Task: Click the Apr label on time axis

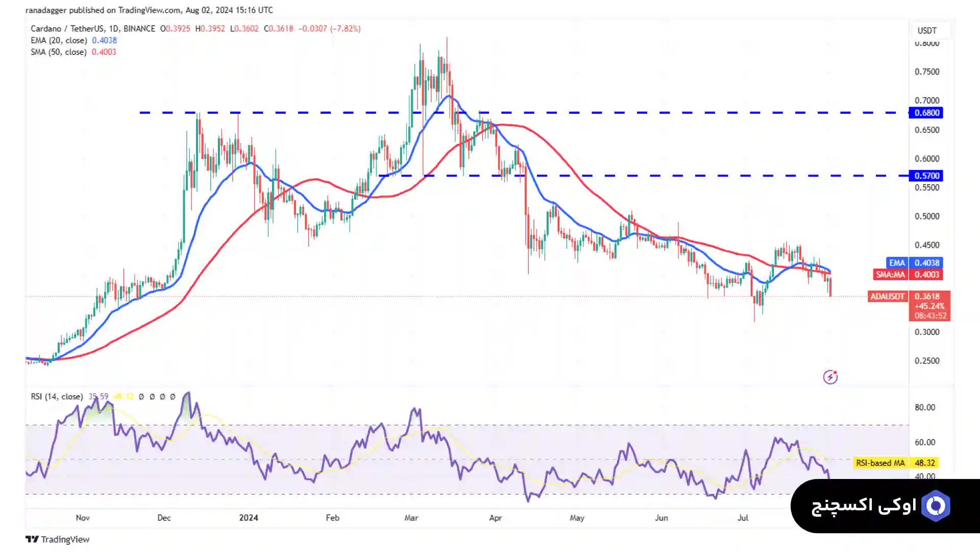Action: [x=495, y=517]
